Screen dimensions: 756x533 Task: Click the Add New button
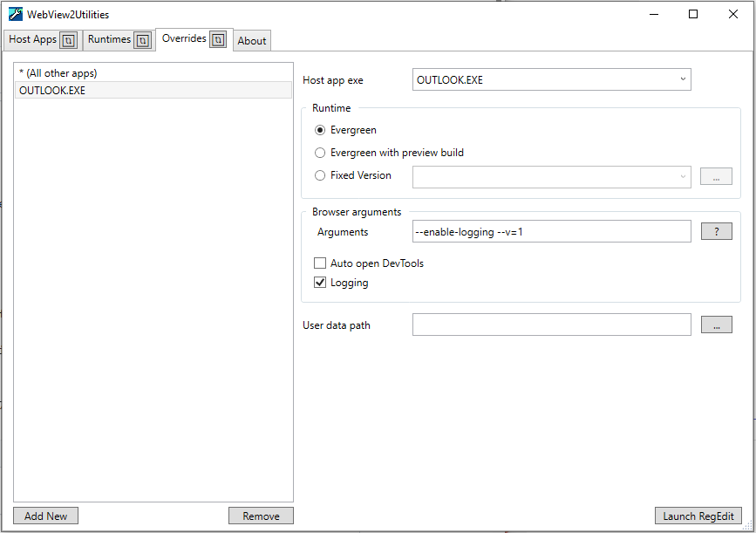[46, 516]
